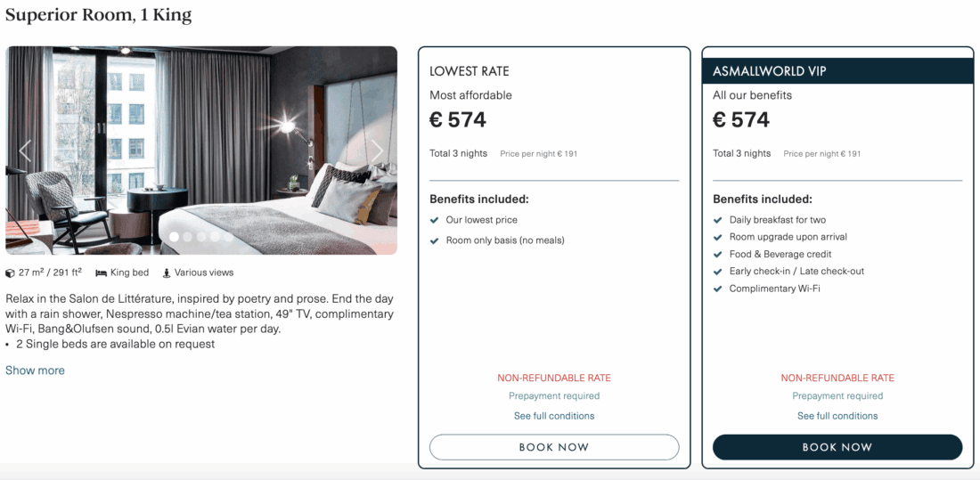Viewport: 980px width, 480px height.
Task: Click the Various views icon
Action: pos(167,273)
